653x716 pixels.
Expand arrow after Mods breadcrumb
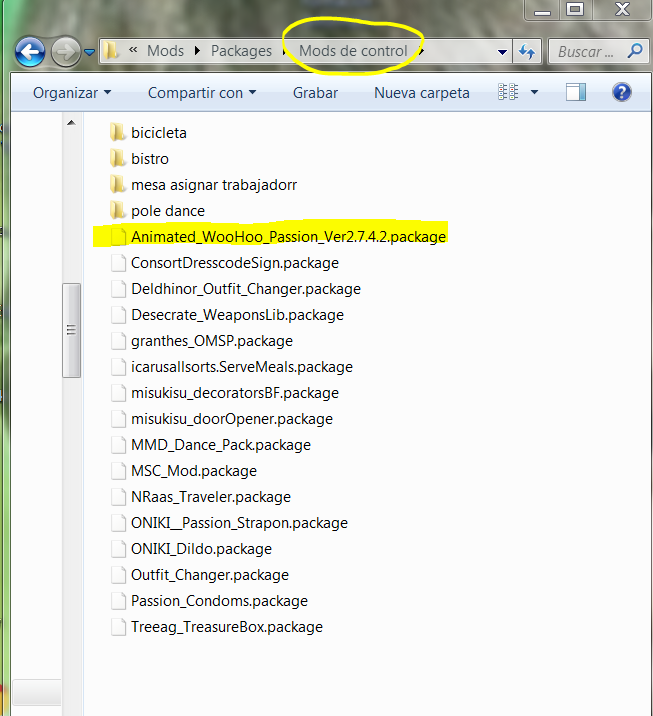coord(197,51)
